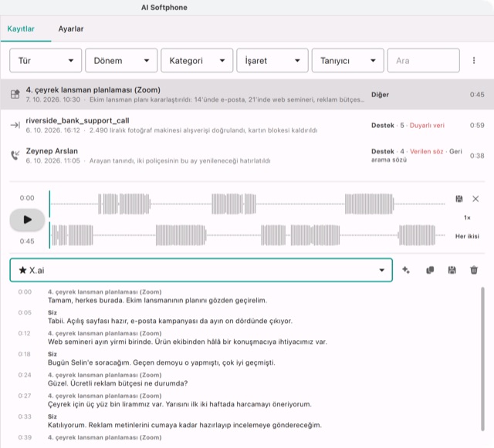Open the Zeynep Arslan call record
This screenshot has width=494, height=448.
(247, 156)
